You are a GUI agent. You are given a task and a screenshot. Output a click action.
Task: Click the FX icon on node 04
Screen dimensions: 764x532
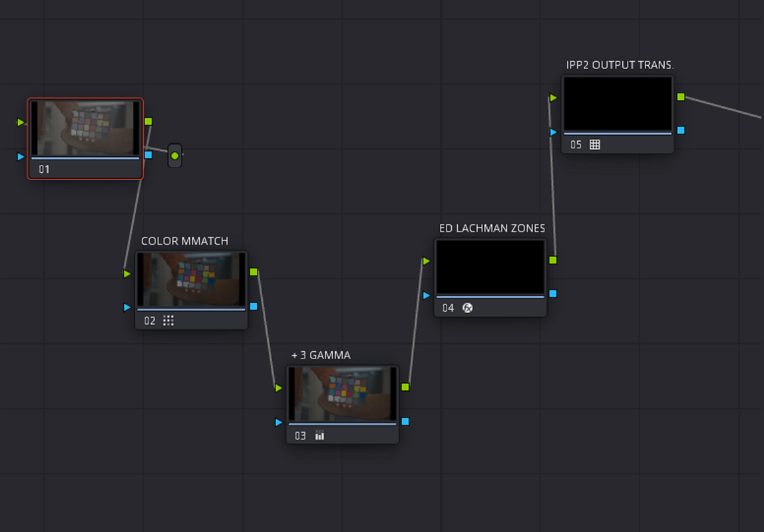tap(467, 308)
